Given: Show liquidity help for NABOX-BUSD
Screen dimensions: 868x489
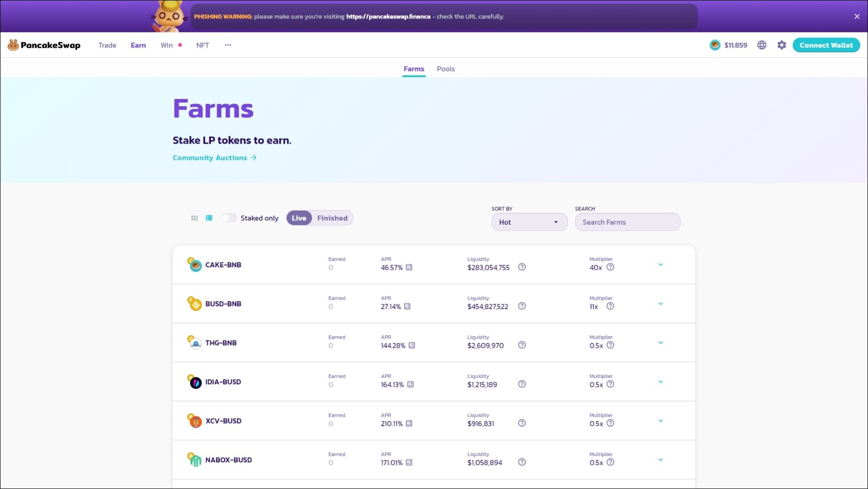Looking at the screenshot, I should click(x=522, y=462).
